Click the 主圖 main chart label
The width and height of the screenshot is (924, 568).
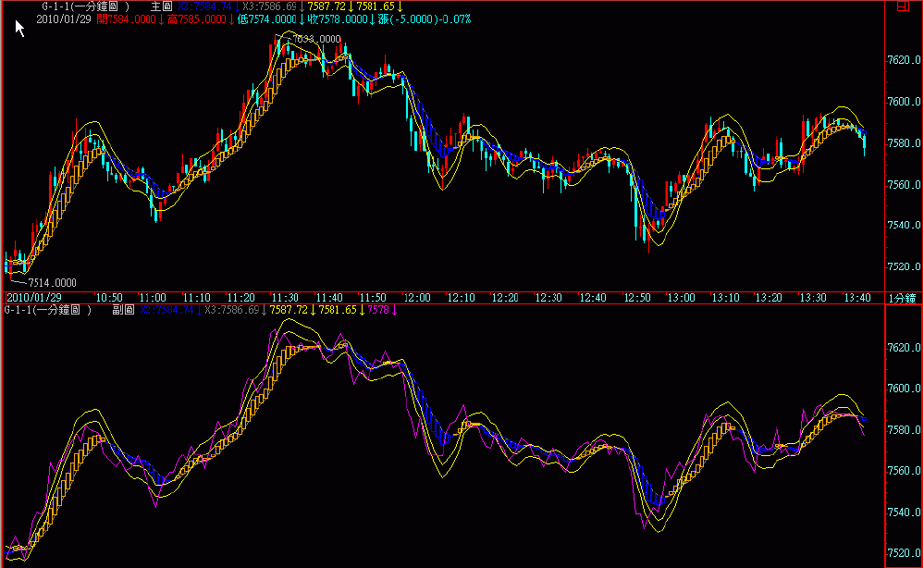(161, 6)
